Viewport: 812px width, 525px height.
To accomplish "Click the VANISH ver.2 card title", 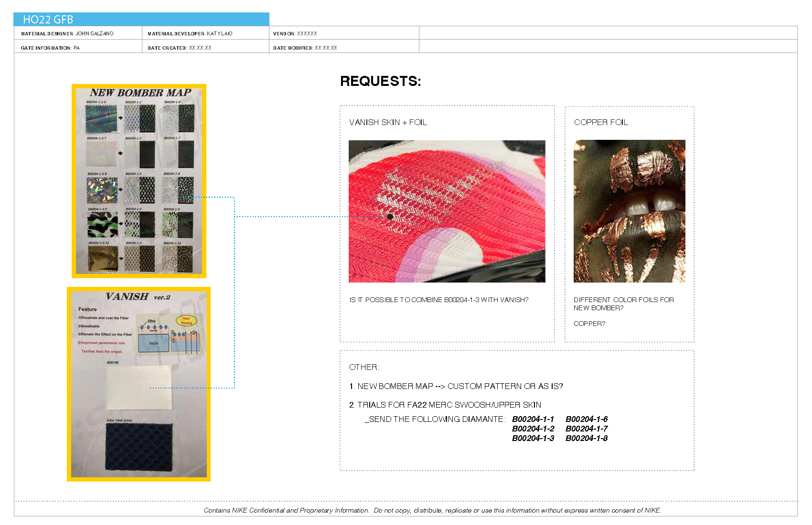I will (138, 296).
